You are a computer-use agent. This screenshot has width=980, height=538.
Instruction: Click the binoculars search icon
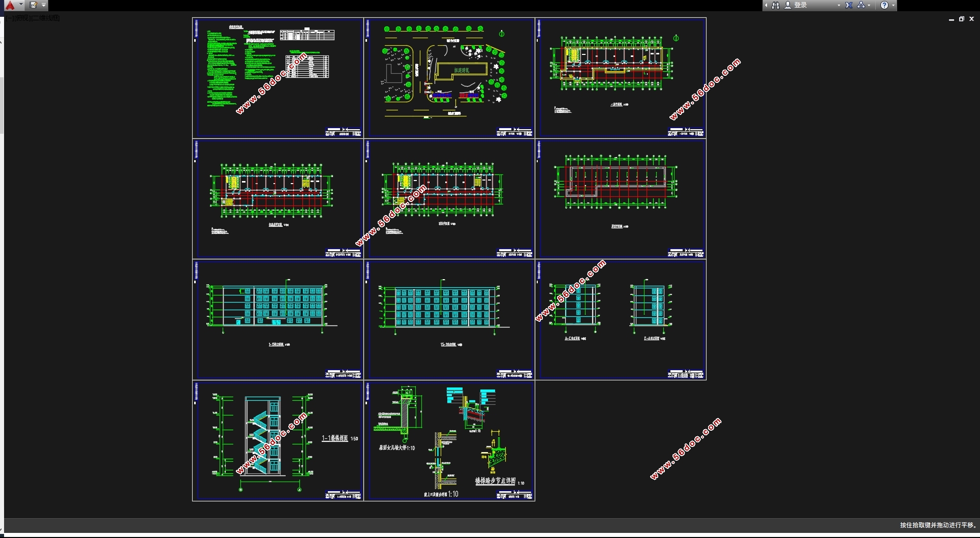(x=776, y=5)
